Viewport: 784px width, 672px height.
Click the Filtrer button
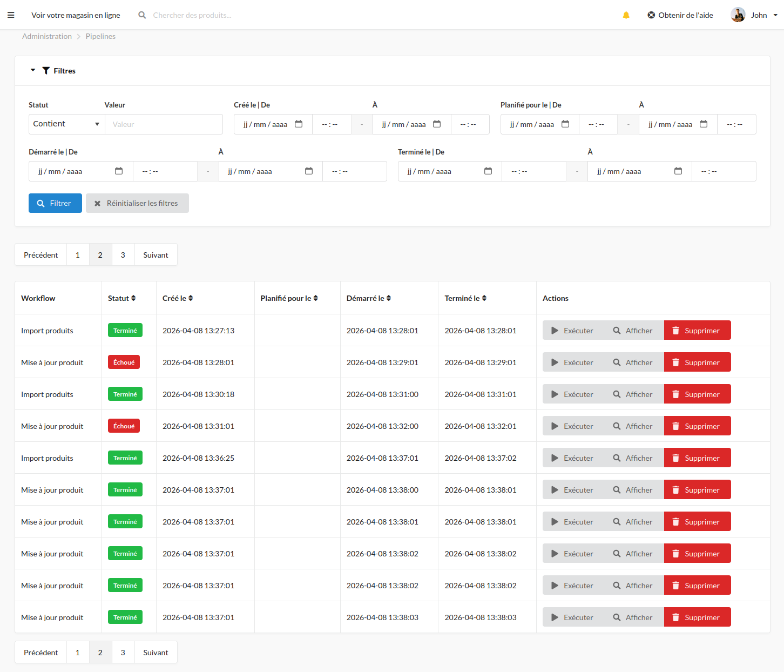pyautogui.click(x=55, y=203)
